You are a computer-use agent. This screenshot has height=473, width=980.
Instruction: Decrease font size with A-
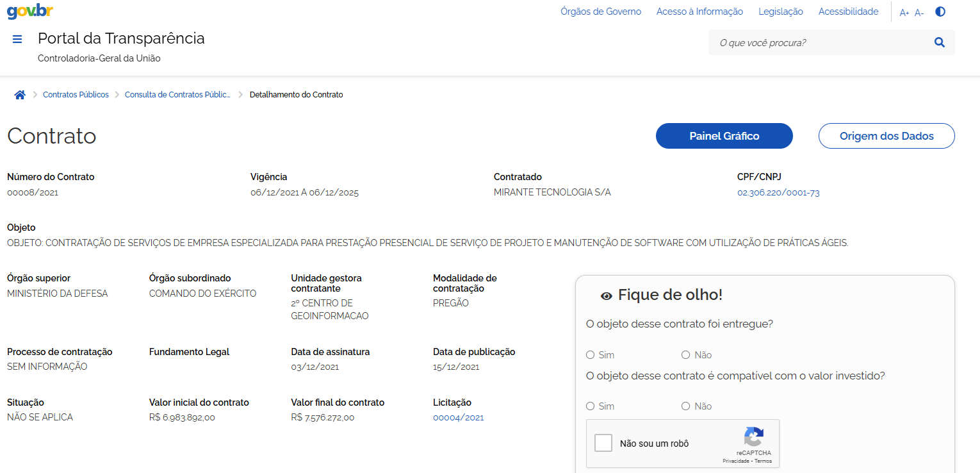coord(919,13)
